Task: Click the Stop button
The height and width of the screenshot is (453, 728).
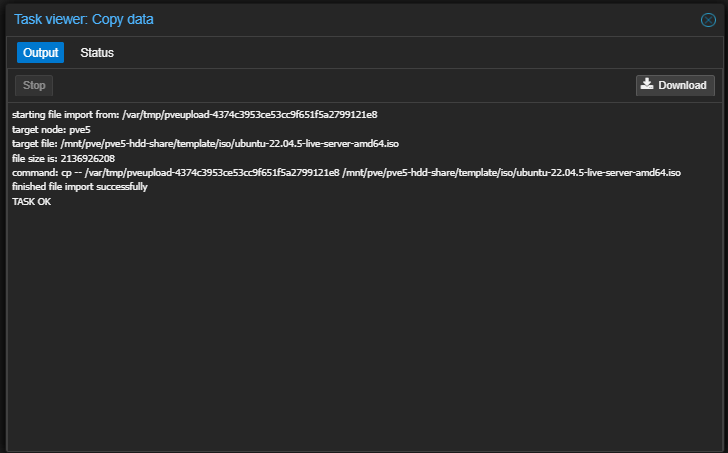Action: coord(34,85)
